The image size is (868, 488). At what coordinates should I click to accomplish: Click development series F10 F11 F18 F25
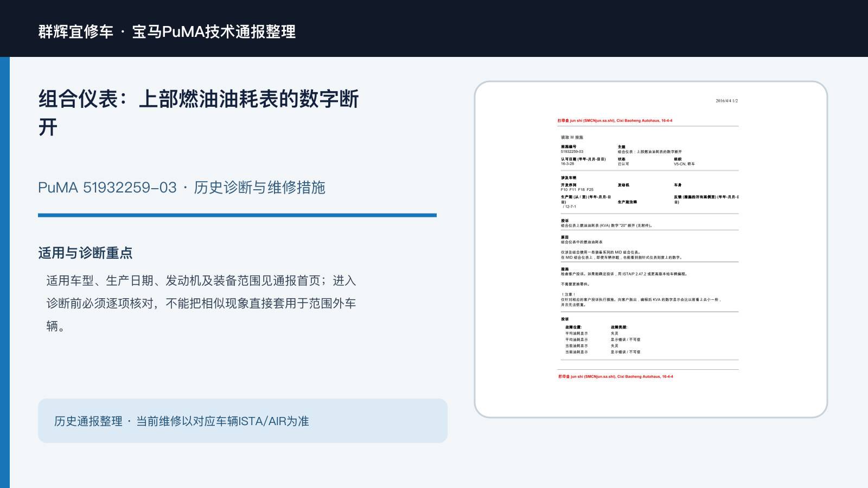(577, 190)
